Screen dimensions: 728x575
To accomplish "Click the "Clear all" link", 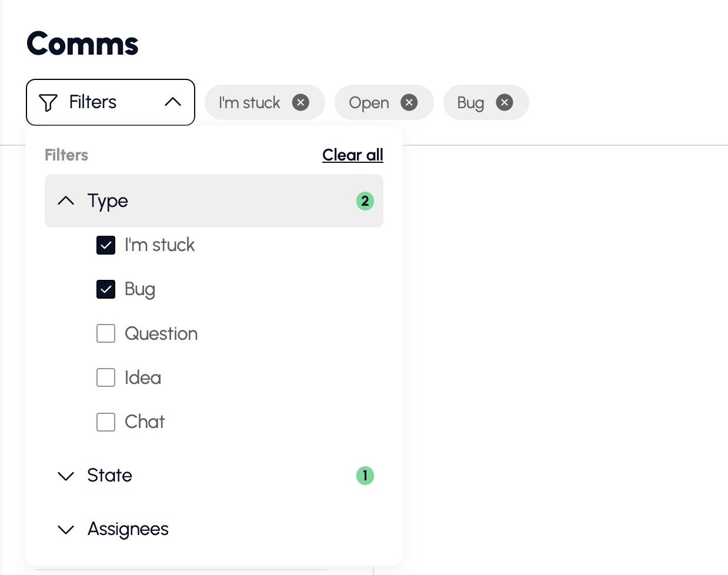I will tap(352, 155).
